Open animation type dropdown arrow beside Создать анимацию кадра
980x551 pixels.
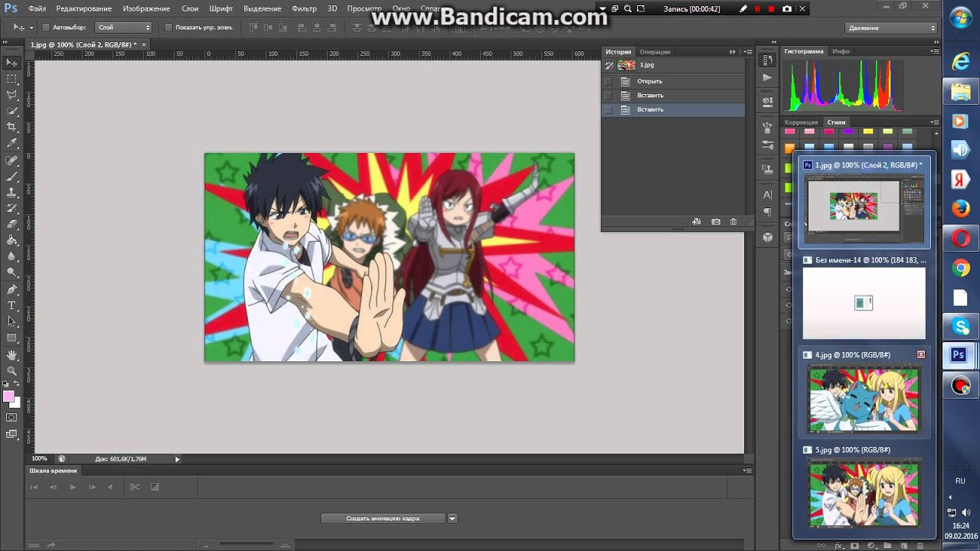(x=452, y=519)
